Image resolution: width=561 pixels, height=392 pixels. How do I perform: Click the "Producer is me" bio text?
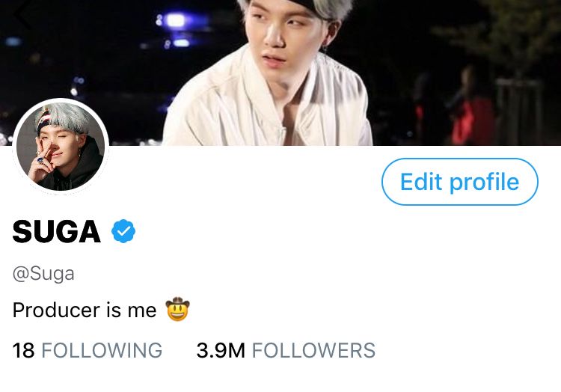coord(85,310)
